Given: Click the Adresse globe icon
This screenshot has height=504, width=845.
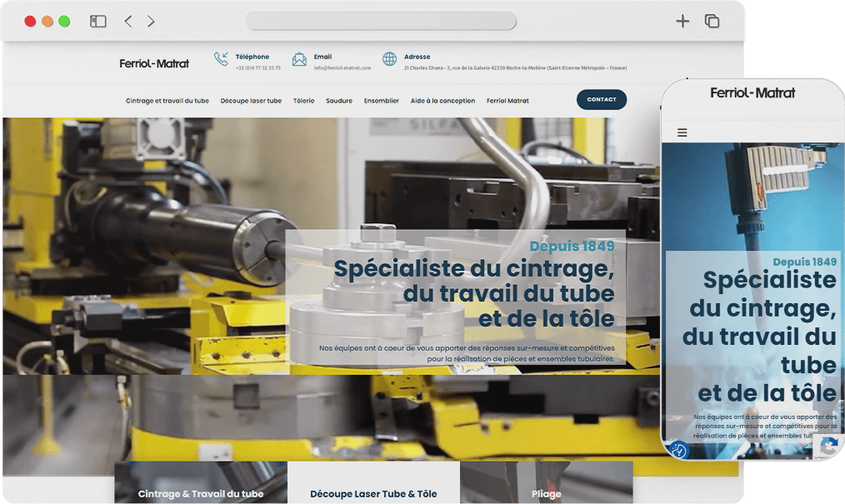Looking at the screenshot, I should point(389,59).
